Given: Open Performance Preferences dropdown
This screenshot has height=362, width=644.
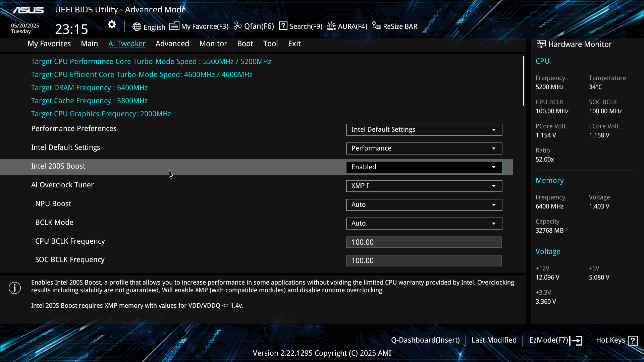Looking at the screenshot, I should coord(424,130).
